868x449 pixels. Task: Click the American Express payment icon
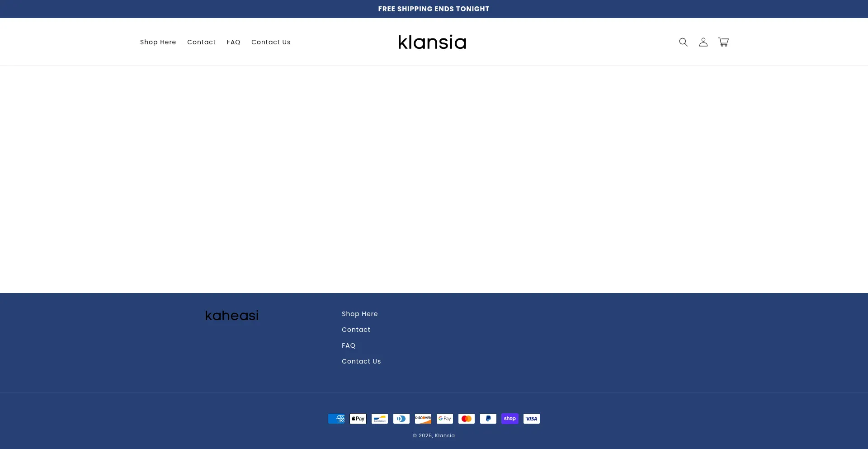pyautogui.click(x=336, y=419)
